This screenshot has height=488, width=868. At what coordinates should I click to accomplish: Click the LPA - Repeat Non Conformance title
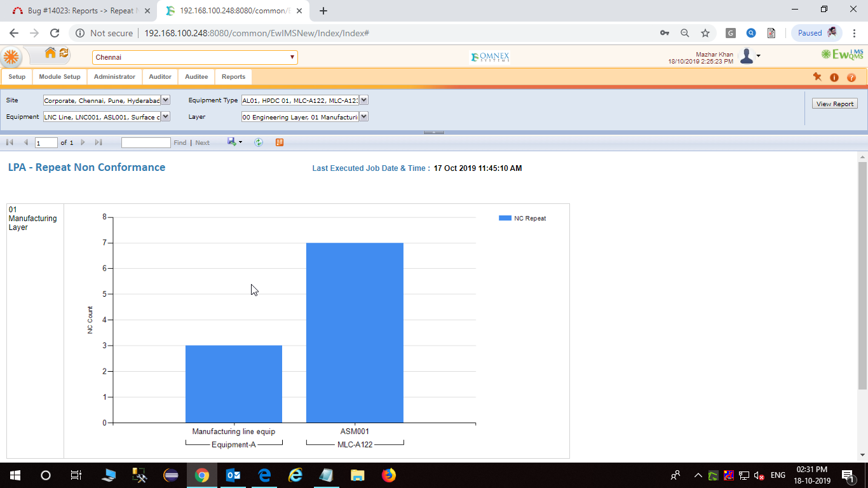86,168
